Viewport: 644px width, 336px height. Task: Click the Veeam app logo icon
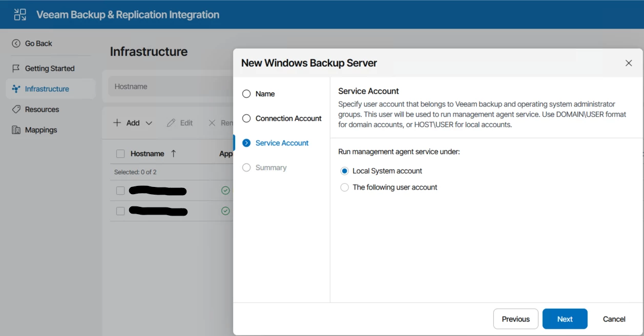[20, 14]
